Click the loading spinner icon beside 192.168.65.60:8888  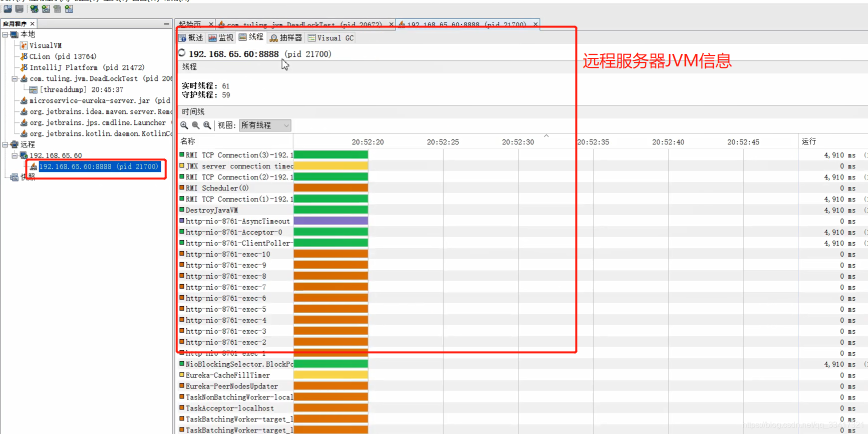(182, 53)
